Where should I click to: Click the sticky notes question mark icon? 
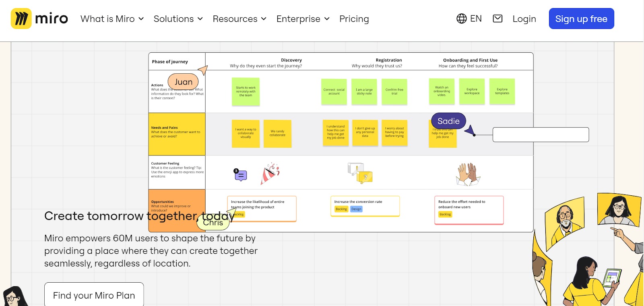361,173
